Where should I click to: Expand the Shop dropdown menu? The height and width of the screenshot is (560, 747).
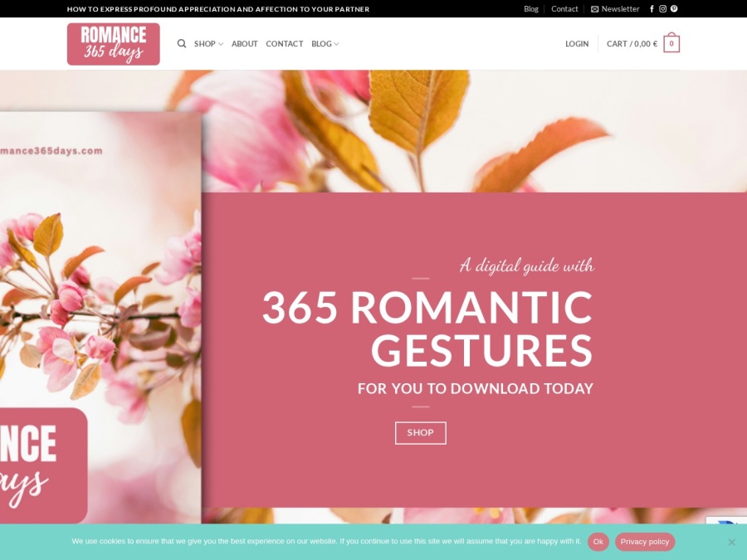[x=208, y=44]
